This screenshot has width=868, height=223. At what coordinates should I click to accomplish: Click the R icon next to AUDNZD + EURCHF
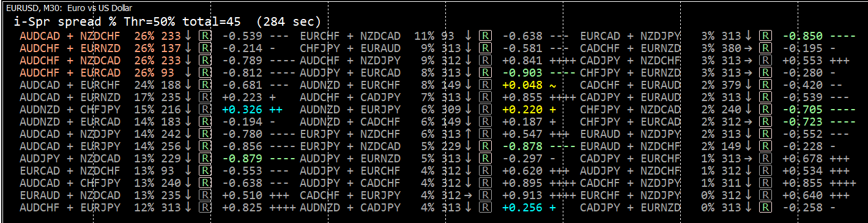(485, 85)
